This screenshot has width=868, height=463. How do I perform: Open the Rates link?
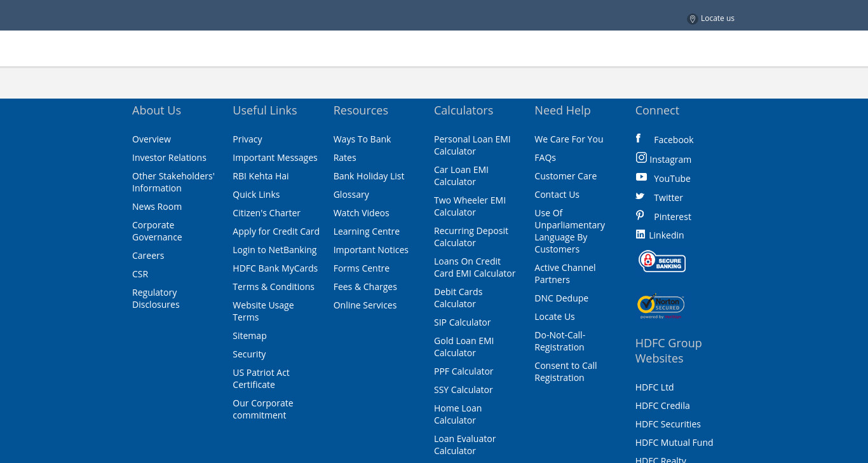[345, 158]
